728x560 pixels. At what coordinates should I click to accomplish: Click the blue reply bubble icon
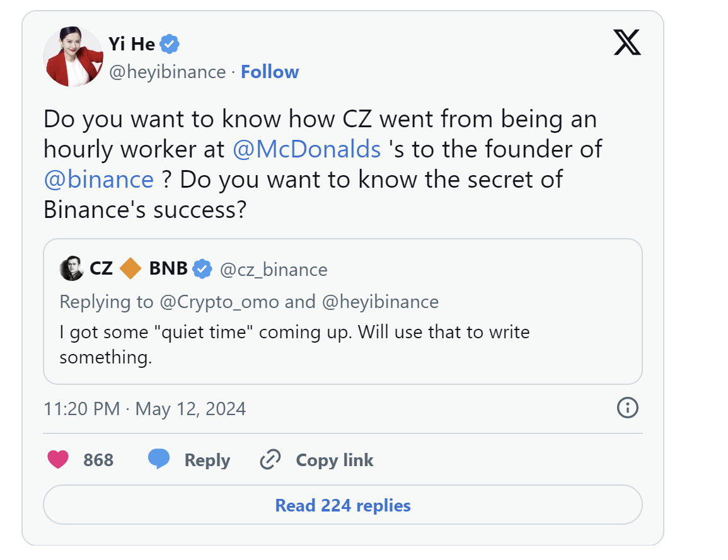159,460
